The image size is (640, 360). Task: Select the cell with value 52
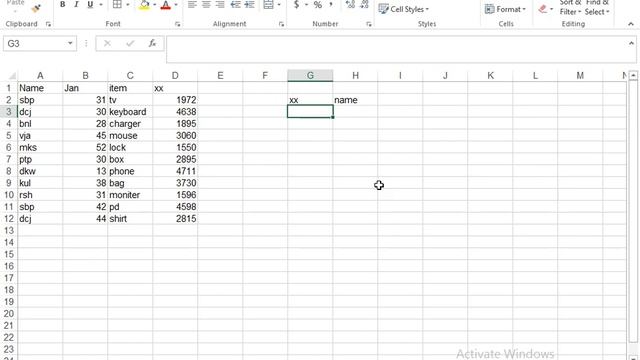[x=85, y=147]
